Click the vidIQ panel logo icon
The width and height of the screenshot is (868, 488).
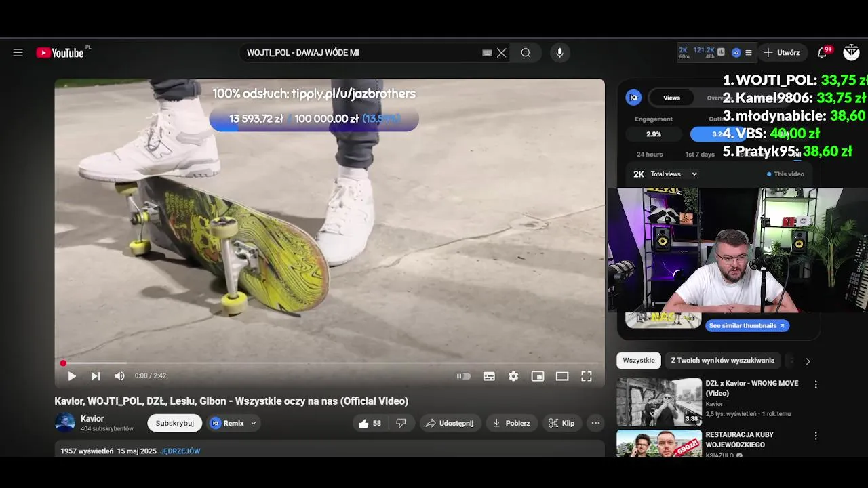(633, 98)
